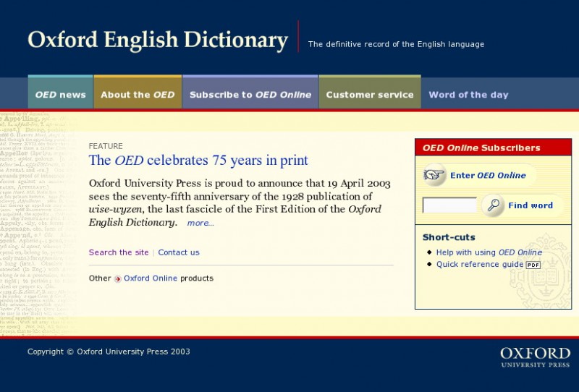Open the Contact us link
Image resolution: width=579 pixels, height=392 pixels.
click(179, 252)
